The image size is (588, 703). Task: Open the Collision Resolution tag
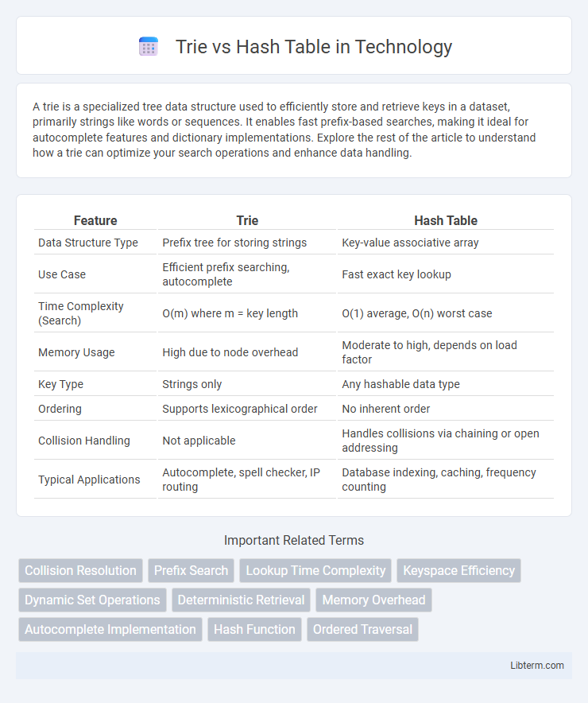click(80, 570)
